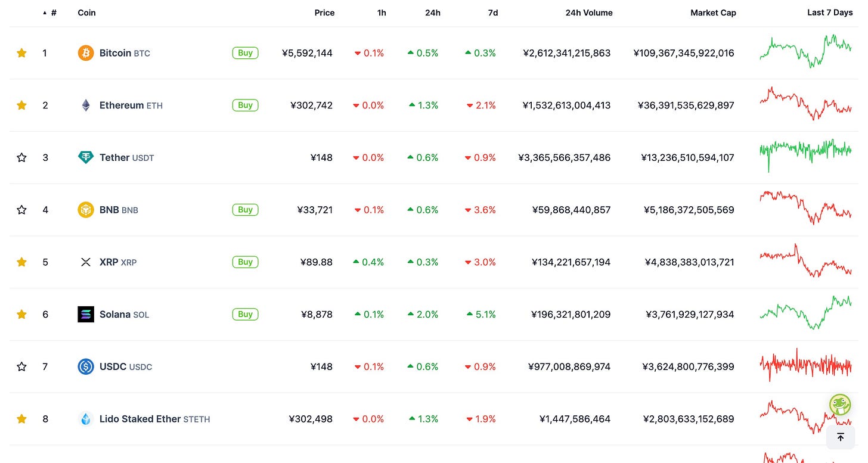Click Lido Staked Ether price ¥302,498
The image size is (868, 463).
point(311,419)
